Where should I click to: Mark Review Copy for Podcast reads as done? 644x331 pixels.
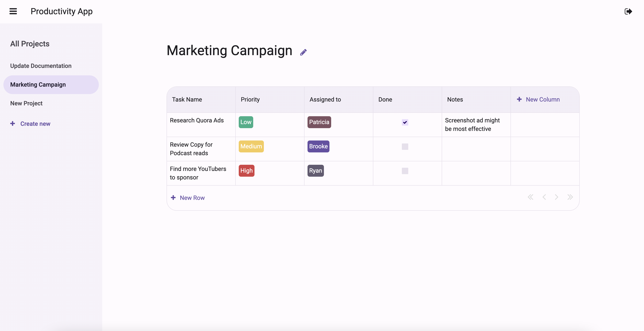point(405,147)
